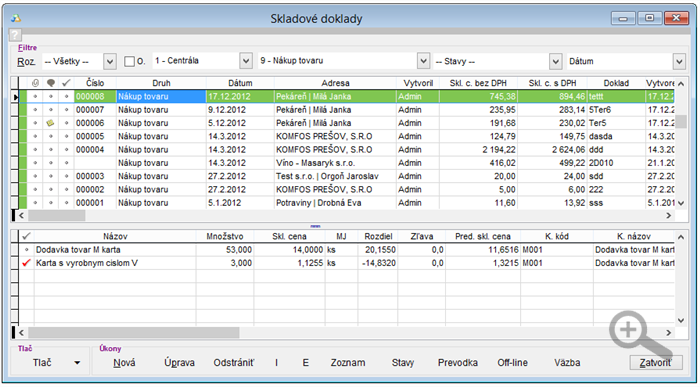The width and height of the screenshot is (700, 387).
Task: Open the Stavy filter dropdown
Action: pos(555,62)
